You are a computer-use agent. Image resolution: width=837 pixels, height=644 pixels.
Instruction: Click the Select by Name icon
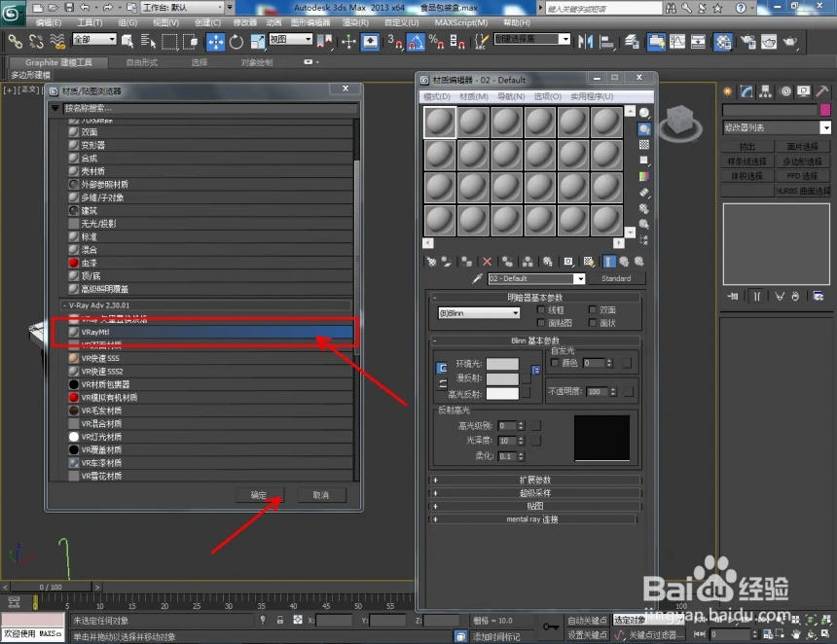tap(147, 42)
